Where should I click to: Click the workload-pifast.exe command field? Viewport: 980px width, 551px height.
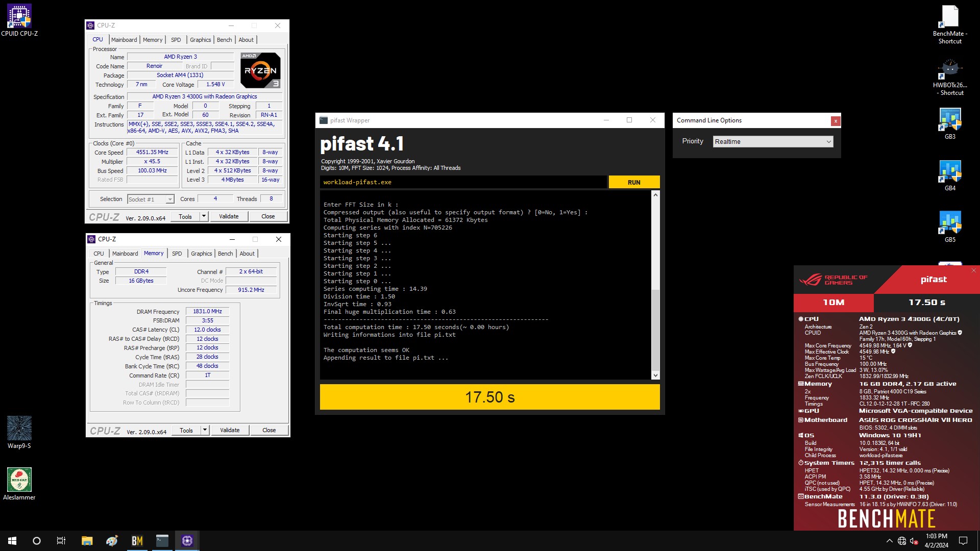[463, 182]
